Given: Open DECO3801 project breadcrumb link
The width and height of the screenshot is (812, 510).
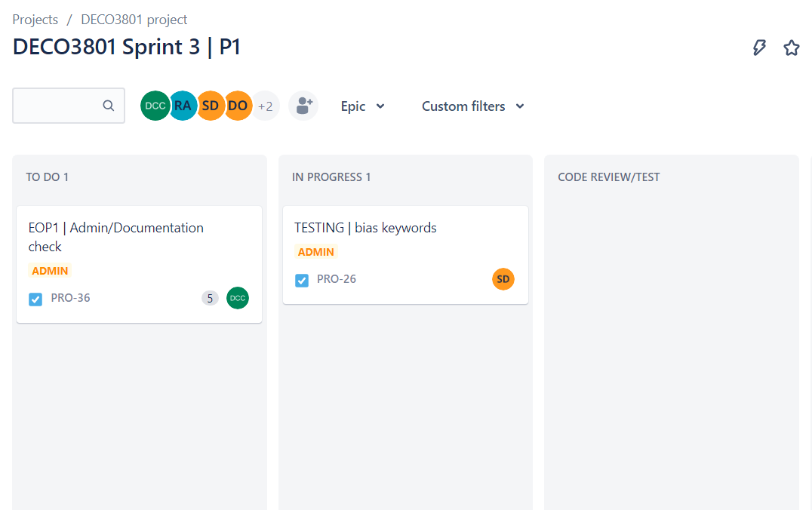Looking at the screenshot, I should coord(134,20).
